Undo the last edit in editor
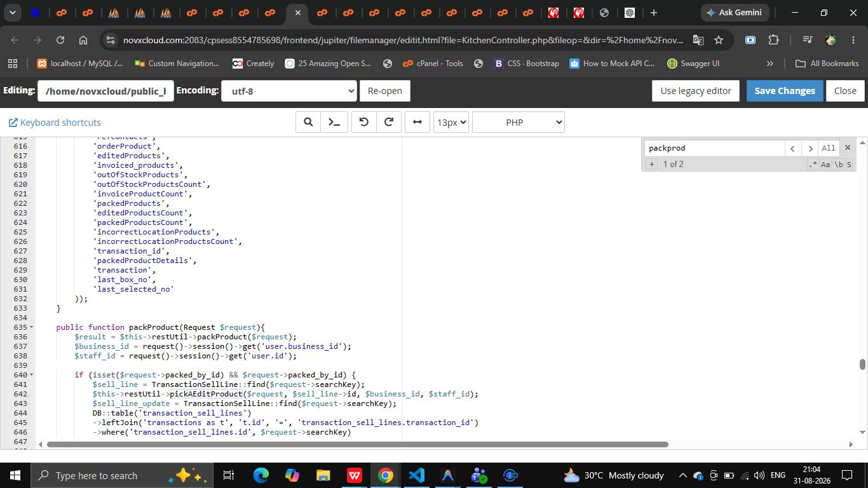 pyautogui.click(x=364, y=123)
